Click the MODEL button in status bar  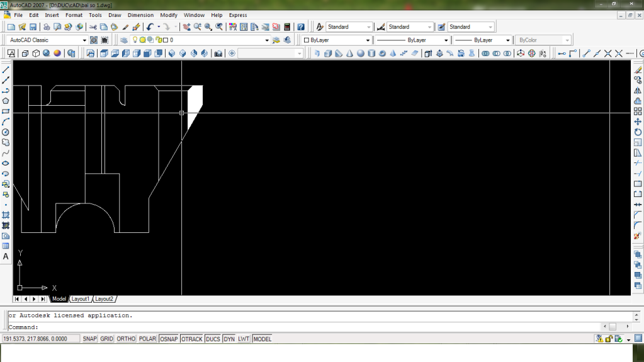coord(262,339)
